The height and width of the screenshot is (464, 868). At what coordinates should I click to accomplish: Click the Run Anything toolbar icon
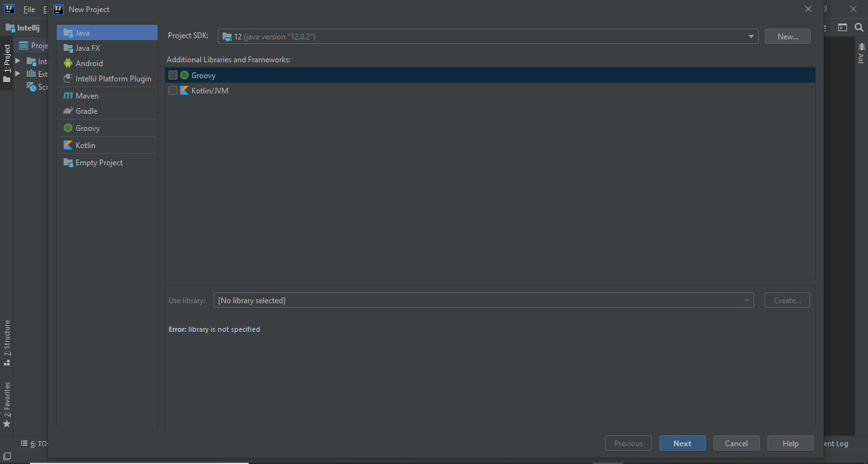843,27
